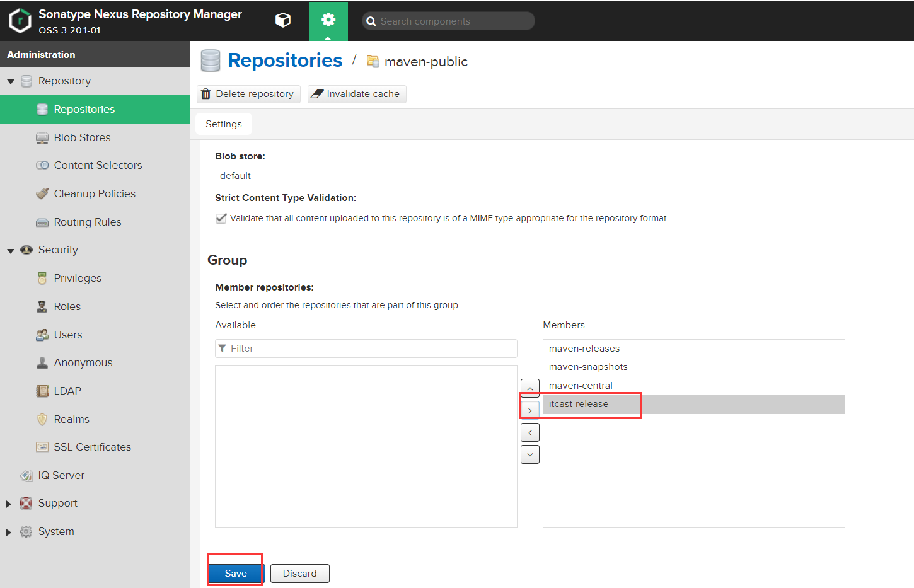This screenshot has width=914, height=588.
Task: Click the LDAP book icon
Action: [x=42, y=391]
